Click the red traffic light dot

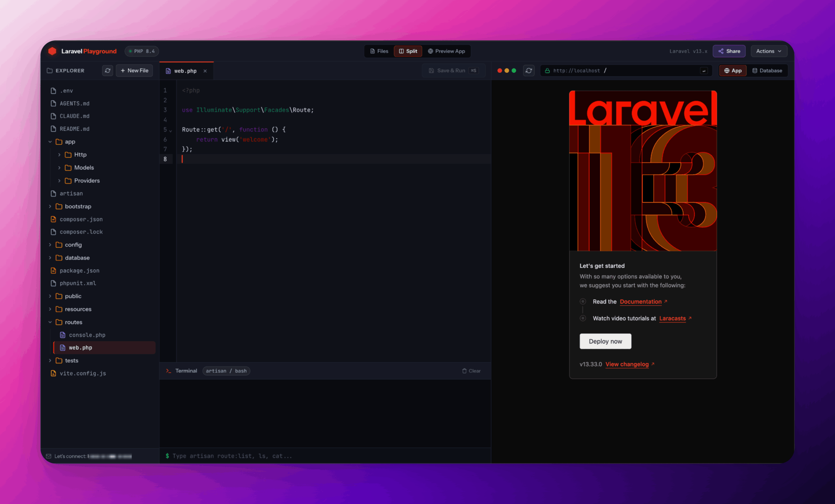(499, 70)
